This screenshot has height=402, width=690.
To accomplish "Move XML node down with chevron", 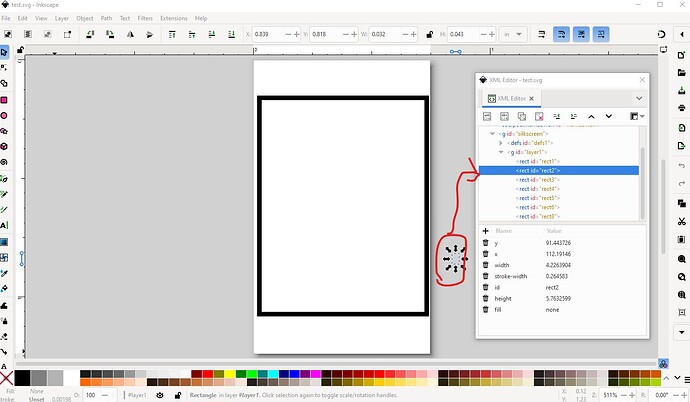I will (x=609, y=117).
